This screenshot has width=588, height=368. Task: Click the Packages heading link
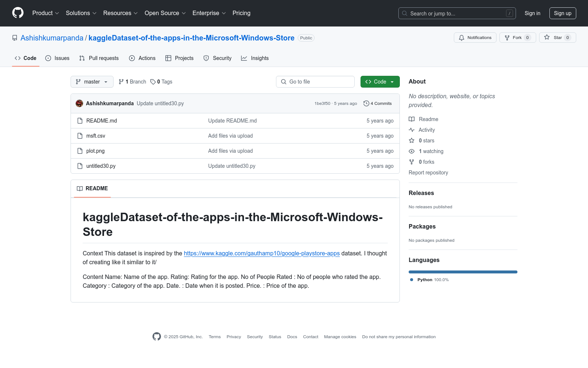[x=422, y=226]
